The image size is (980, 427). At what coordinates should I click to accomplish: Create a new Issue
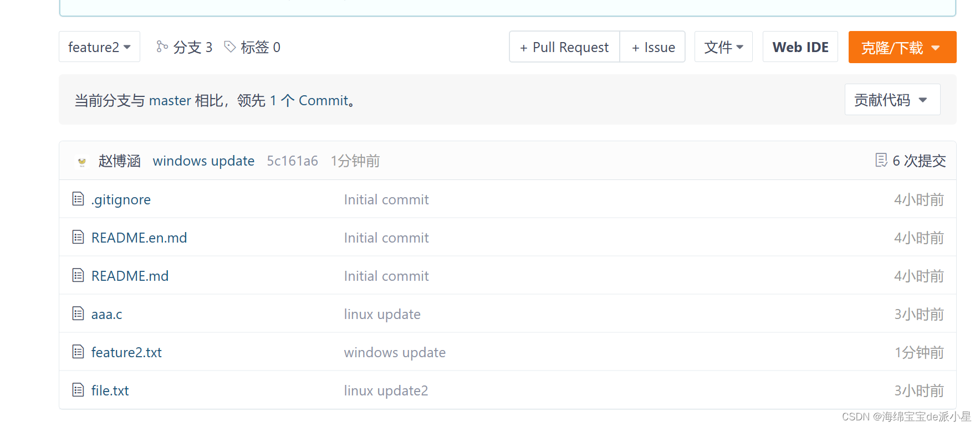[x=653, y=47]
